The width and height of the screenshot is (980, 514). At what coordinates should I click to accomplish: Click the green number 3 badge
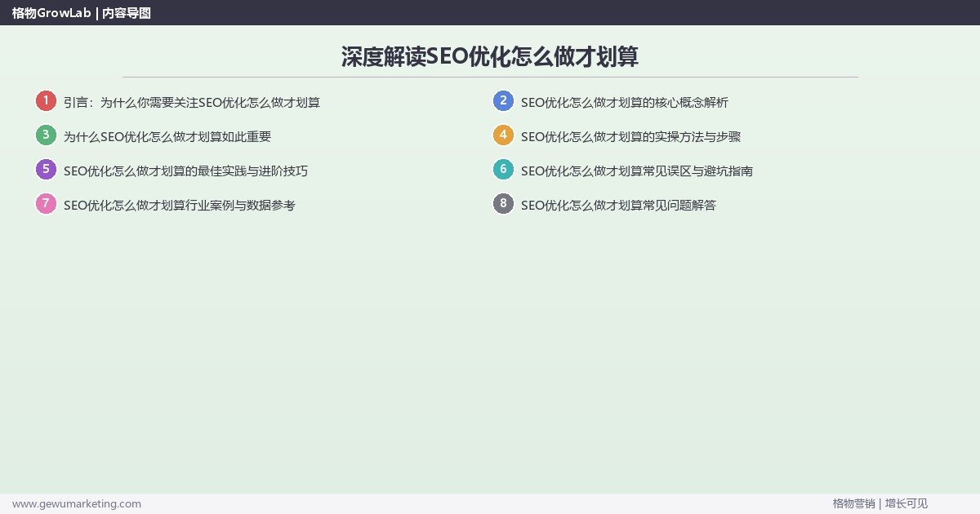tap(46, 135)
